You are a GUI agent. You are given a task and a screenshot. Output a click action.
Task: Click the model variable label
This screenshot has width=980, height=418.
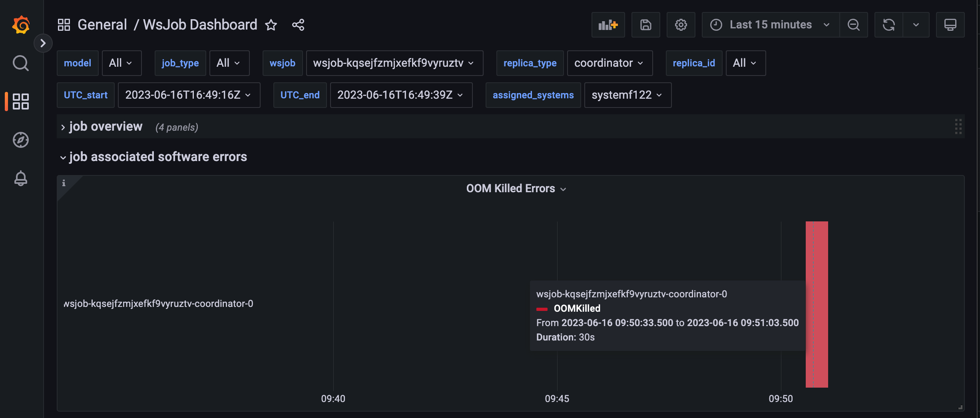pyautogui.click(x=78, y=63)
